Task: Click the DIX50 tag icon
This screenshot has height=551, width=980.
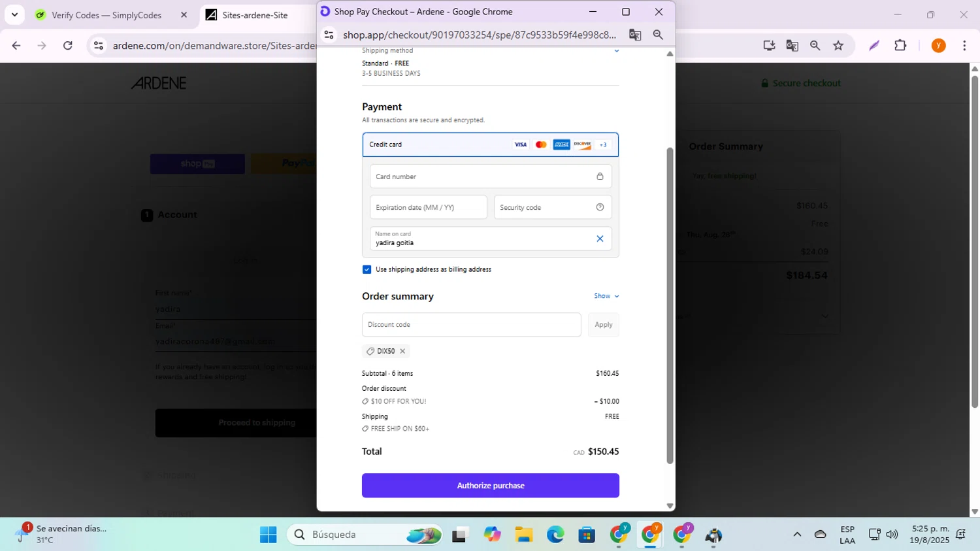Action: pos(370,351)
